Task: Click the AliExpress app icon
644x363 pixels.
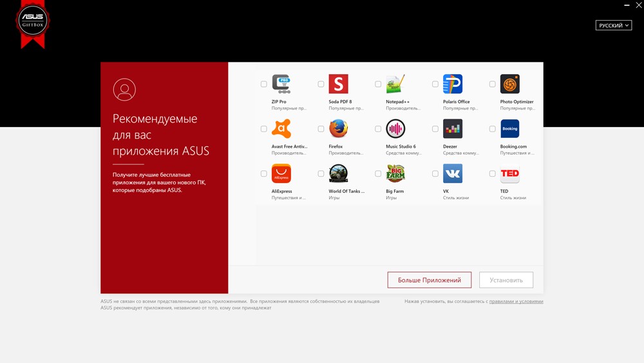Action: [281, 173]
